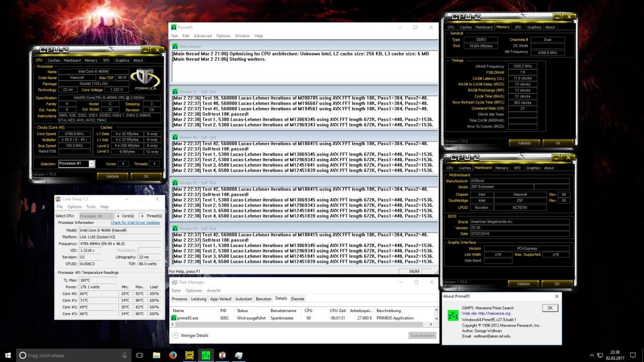
Task: Open the Options menu in Prime95
Action: tap(223, 36)
